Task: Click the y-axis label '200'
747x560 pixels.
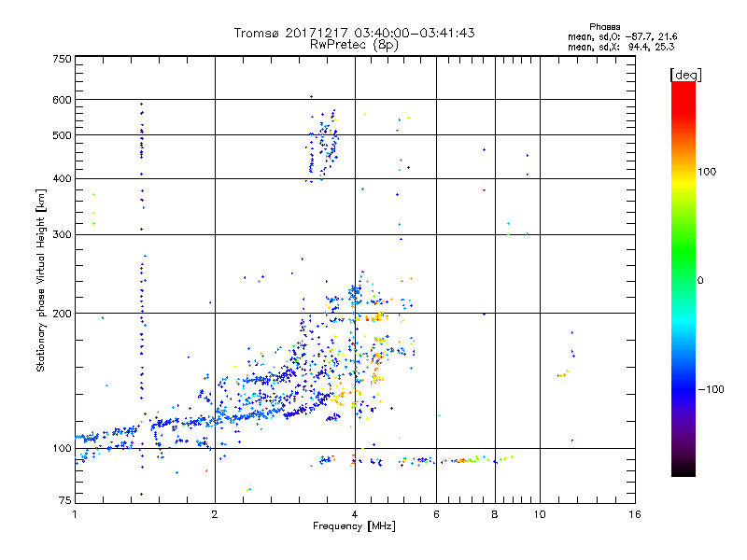Action: pos(62,314)
